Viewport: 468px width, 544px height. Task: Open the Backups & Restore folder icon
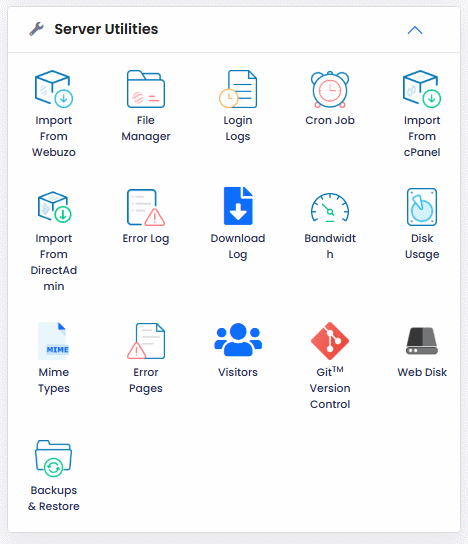click(x=54, y=459)
